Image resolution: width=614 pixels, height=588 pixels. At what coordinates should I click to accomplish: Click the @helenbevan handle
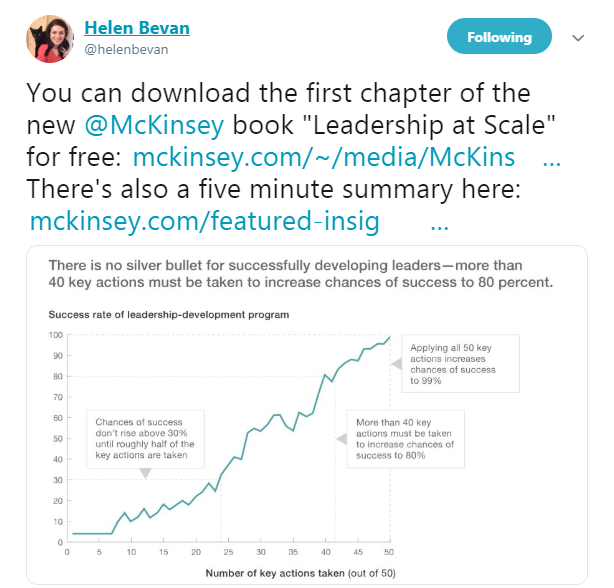[126, 50]
